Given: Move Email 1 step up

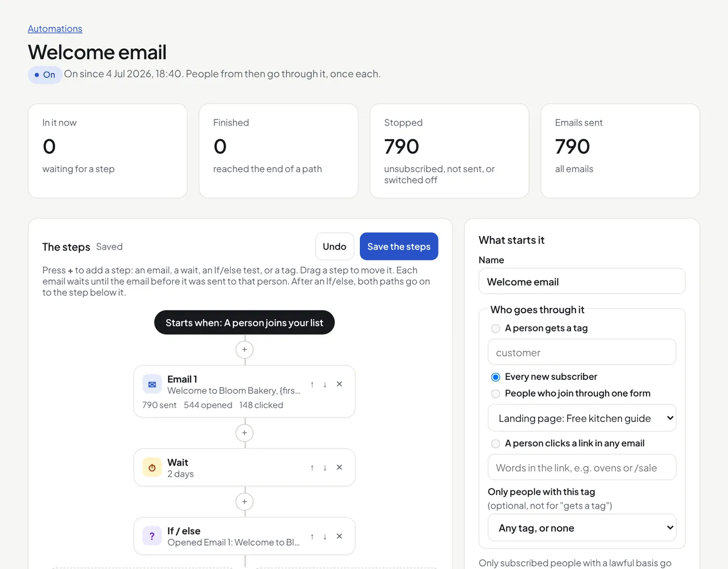Looking at the screenshot, I should point(312,385).
